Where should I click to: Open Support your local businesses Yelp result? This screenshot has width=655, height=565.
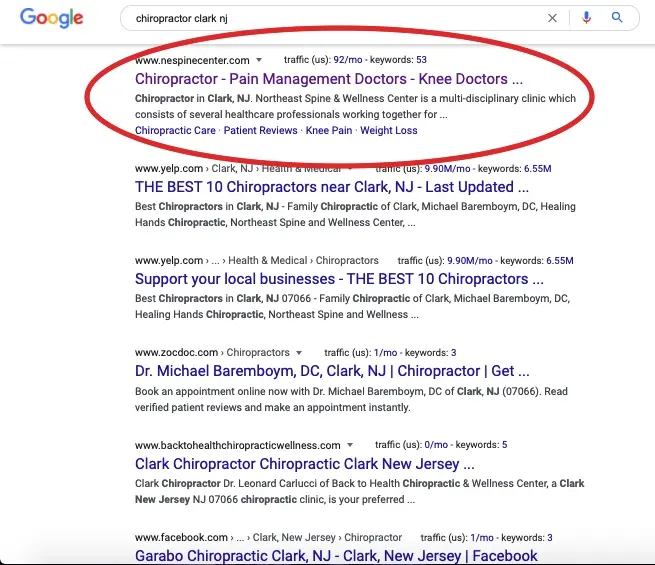339,279
